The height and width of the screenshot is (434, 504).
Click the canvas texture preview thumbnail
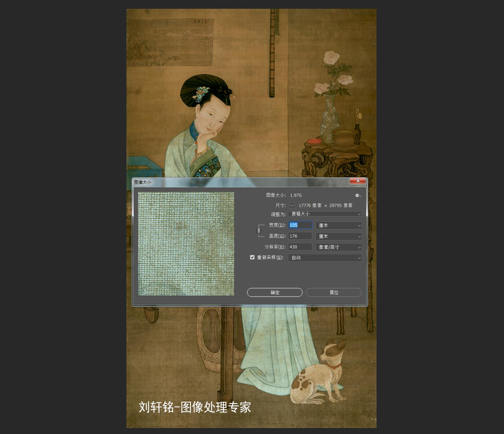(x=186, y=244)
